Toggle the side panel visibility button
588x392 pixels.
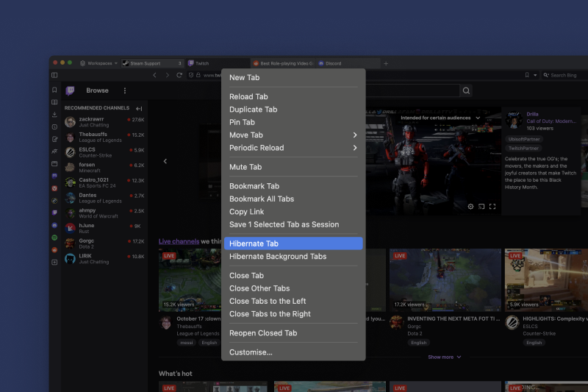point(54,75)
